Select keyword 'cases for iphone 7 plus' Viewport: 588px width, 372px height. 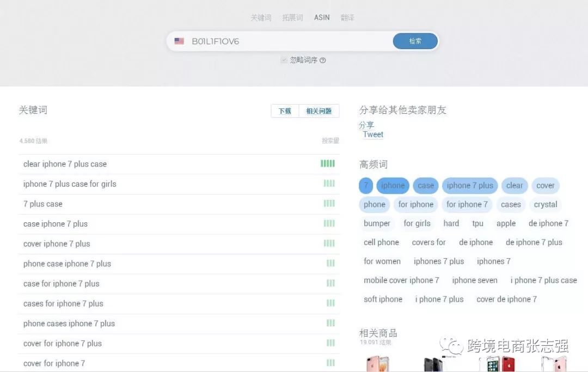(x=63, y=303)
